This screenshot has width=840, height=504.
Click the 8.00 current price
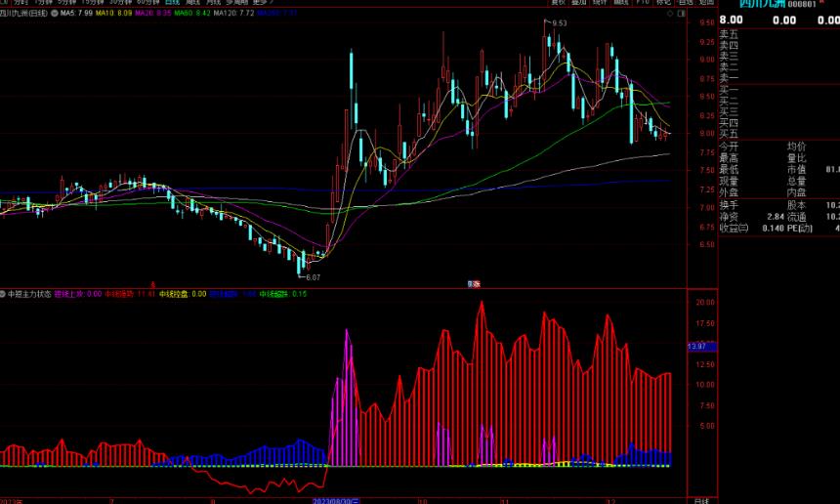click(x=732, y=21)
